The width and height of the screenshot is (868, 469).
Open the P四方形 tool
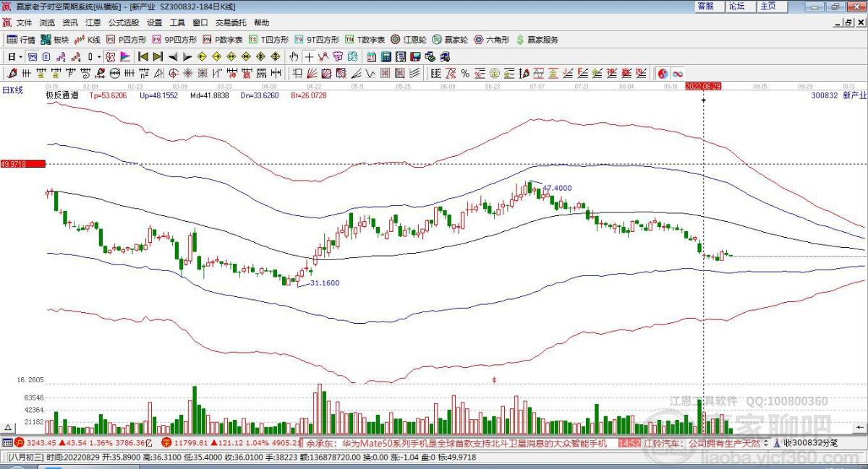pyautogui.click(x=127, y=40)
